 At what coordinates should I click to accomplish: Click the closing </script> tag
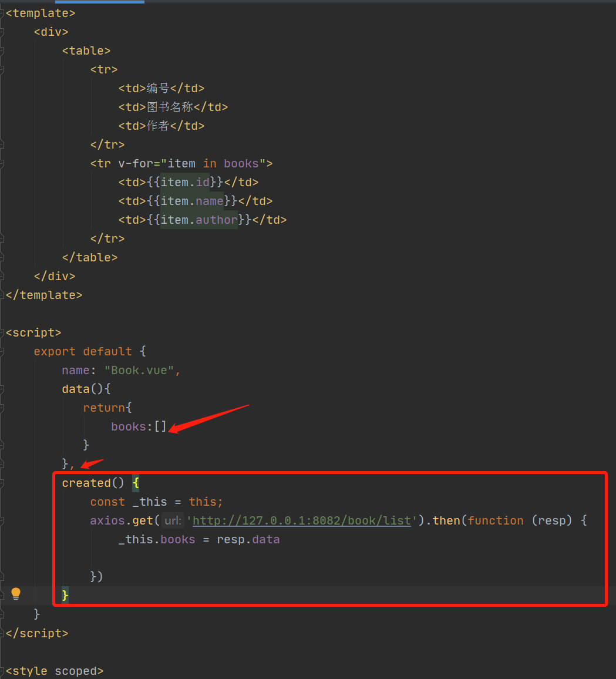(x=37, y=634)
